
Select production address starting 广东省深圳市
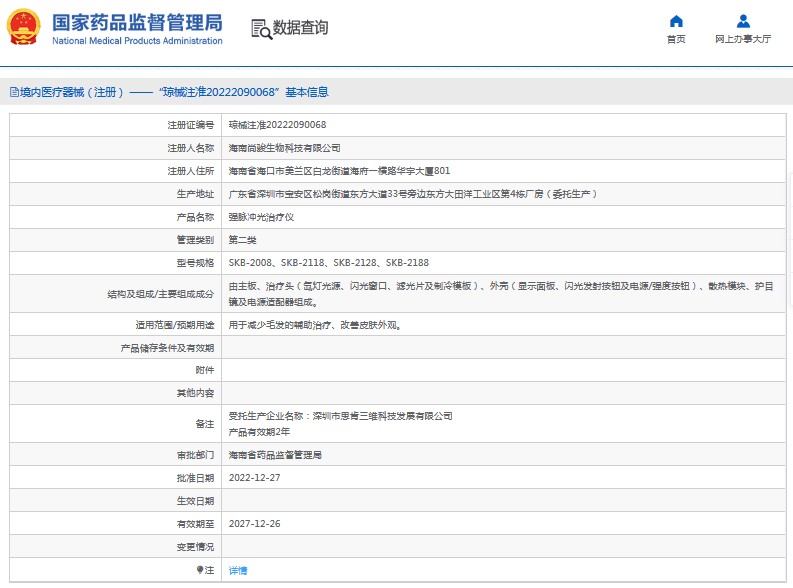coord(413,194)
